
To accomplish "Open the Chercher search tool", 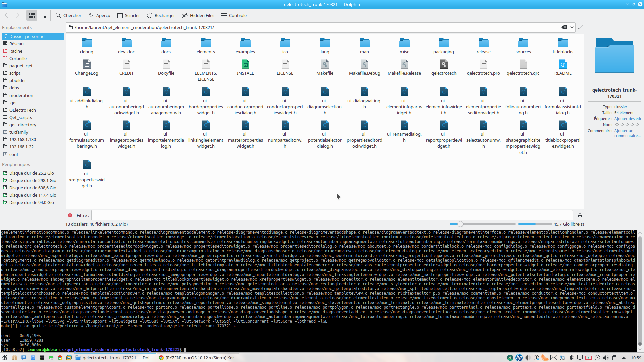I will [x=68, y=15].
